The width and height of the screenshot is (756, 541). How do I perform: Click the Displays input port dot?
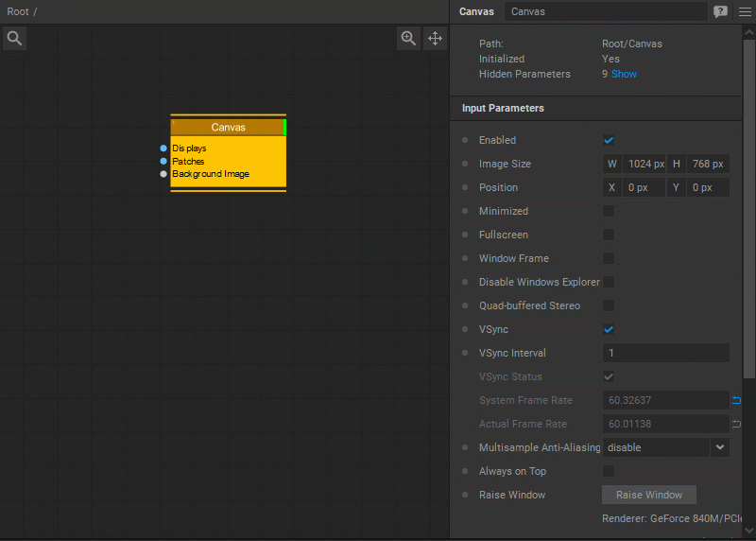point(163,148)
